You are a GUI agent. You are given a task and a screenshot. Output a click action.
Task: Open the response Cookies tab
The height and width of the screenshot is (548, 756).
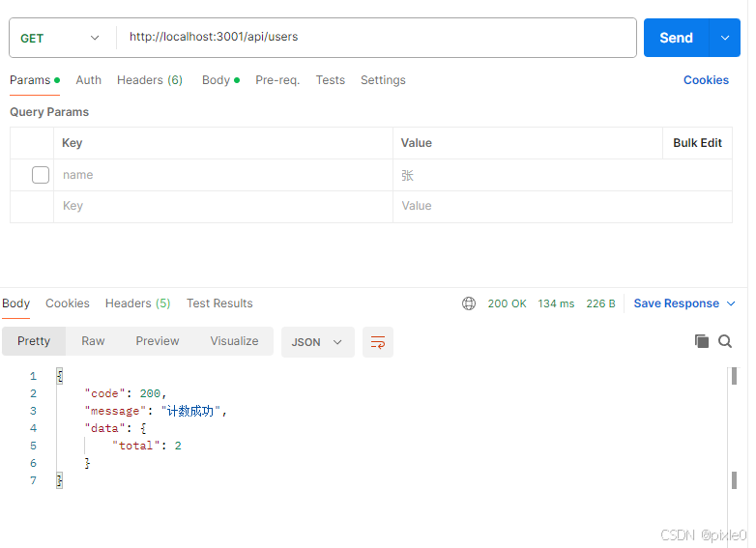pos(68,303)
